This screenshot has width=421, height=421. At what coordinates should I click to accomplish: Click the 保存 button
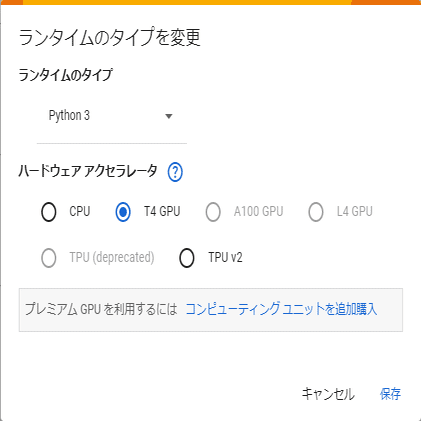(390, 394)
